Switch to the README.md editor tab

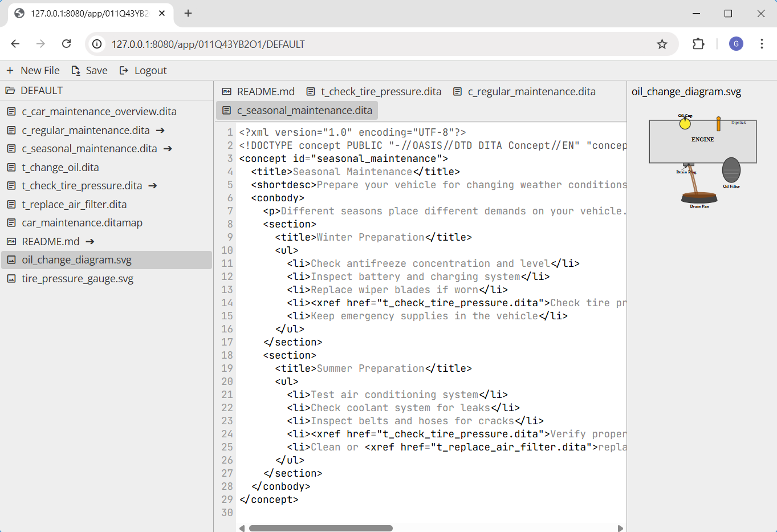tap(259, 92)
